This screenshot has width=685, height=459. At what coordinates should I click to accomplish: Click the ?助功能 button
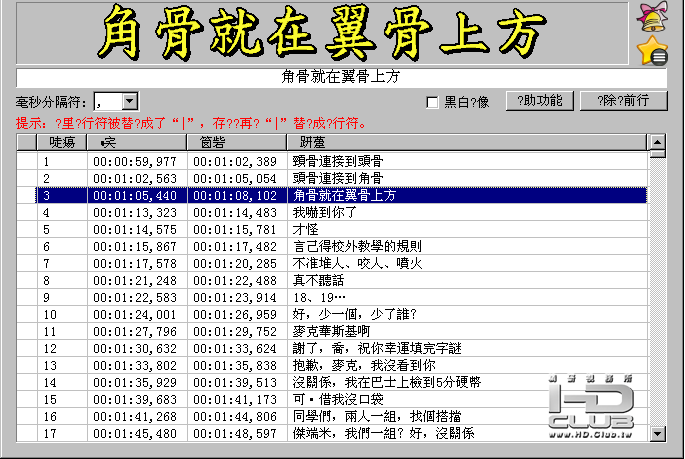pos(540,101)
